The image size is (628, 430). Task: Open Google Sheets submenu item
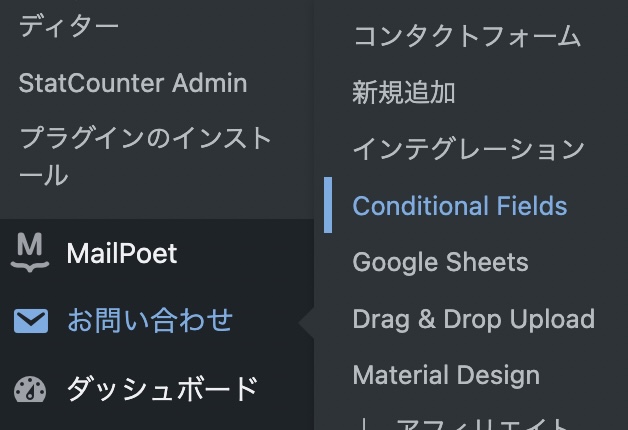pos(440,262)
